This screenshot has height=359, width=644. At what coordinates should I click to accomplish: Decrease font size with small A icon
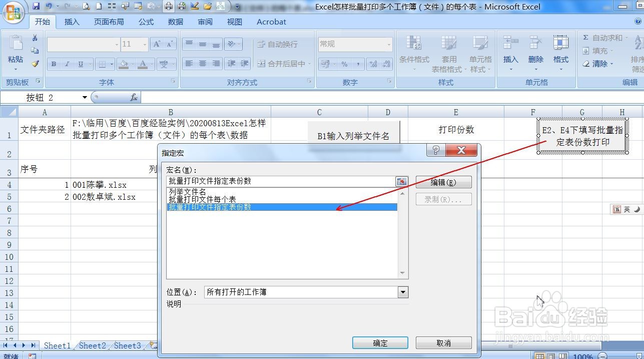click(170, 44)
